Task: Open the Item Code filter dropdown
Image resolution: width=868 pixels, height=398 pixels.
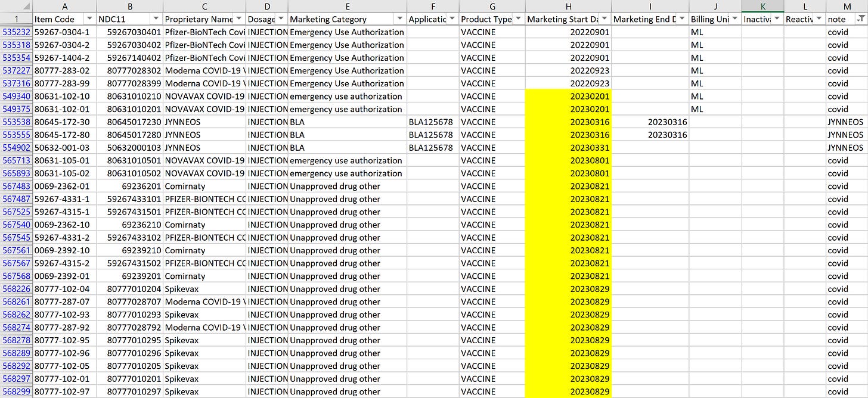Action: 89,19
